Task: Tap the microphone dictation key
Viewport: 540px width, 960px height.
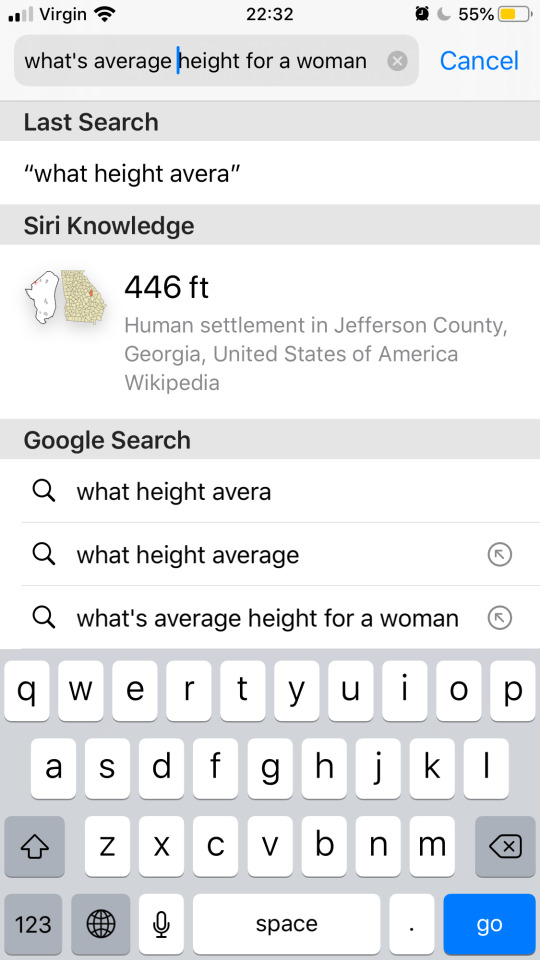Action: click(161, 924)
